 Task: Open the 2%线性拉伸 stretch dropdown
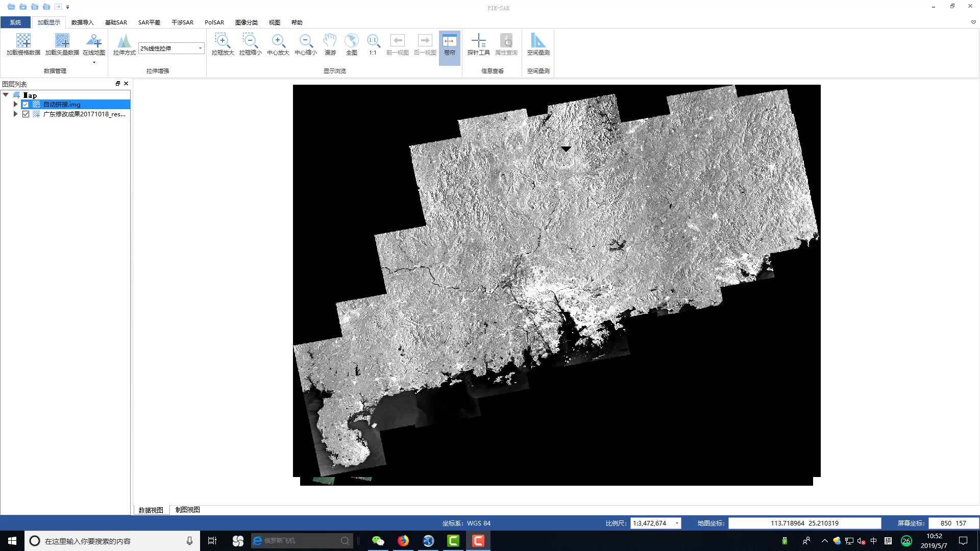click(200, 48)
